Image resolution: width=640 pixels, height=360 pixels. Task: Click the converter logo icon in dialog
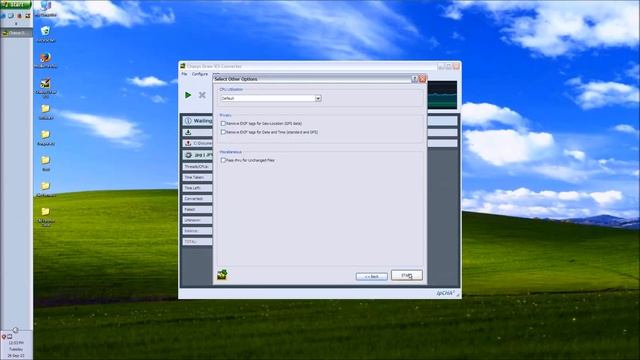222,274
